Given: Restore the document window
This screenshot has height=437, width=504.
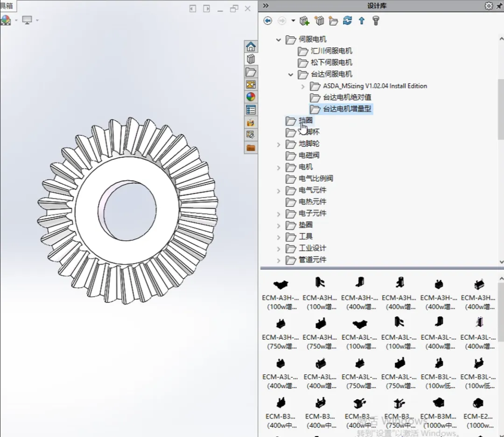Looking at the screenshot, I should pos(234,9).
